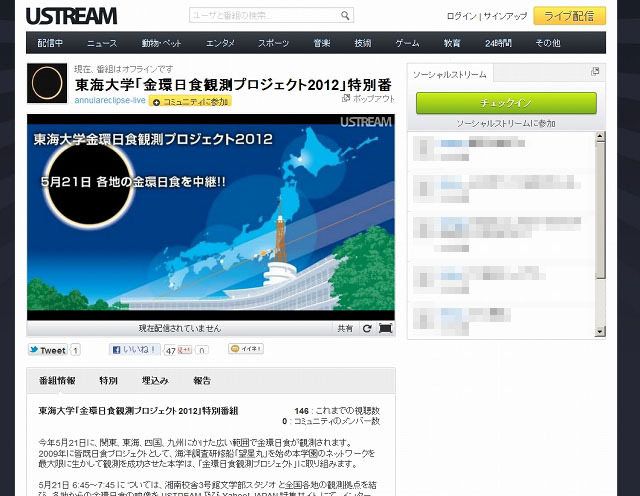
Task: Click the search magnifier icon
Action: tap(345, 16)
